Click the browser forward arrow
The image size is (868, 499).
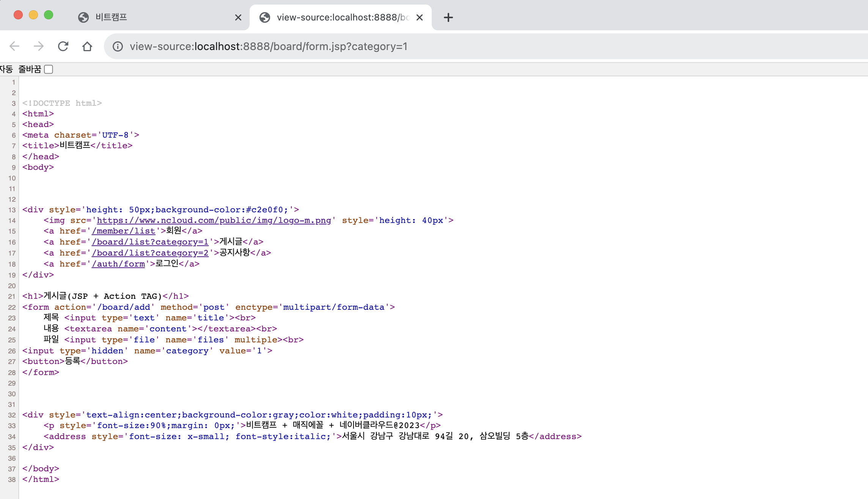tap(39, 46)
